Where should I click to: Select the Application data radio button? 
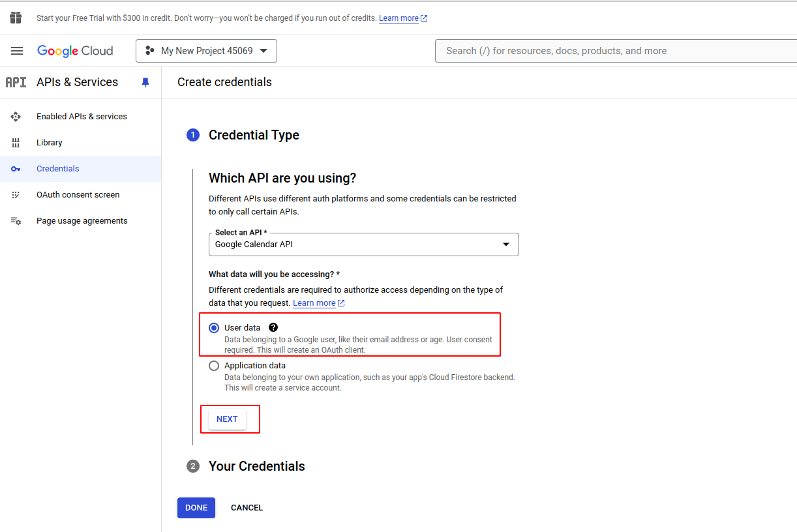[214, 366]
